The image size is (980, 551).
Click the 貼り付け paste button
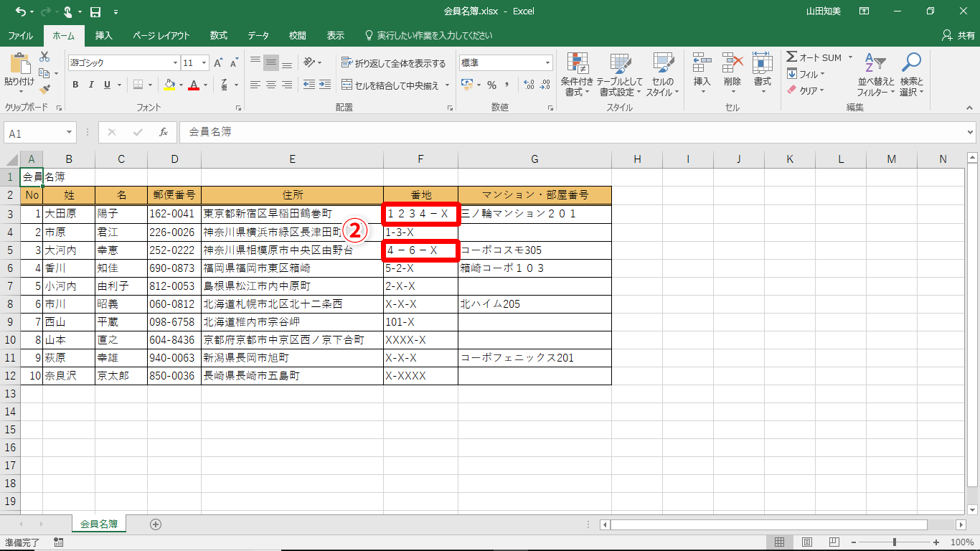pyautogui.click(x=19, y=75)
